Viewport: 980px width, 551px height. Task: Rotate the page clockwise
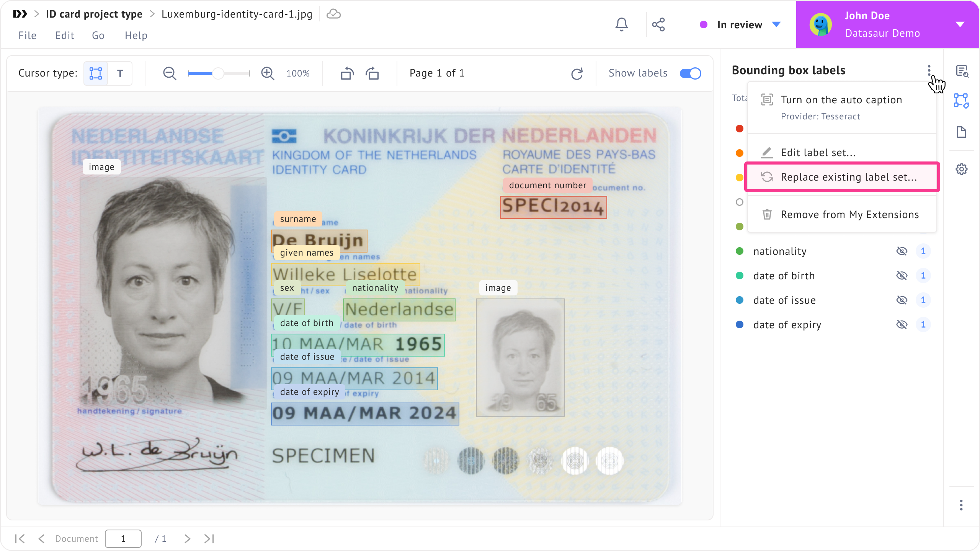[372, 73]
